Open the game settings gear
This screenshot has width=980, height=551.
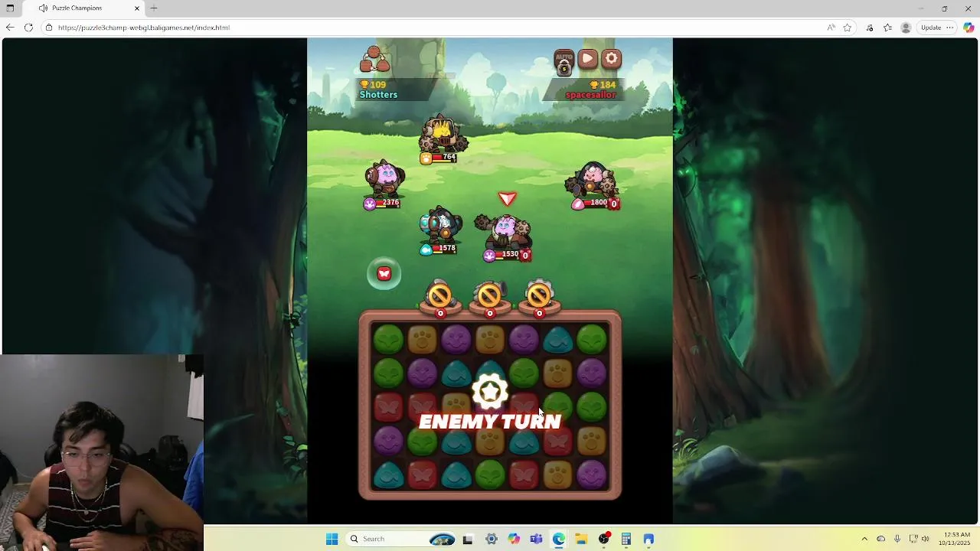click(x=611, y=59)
